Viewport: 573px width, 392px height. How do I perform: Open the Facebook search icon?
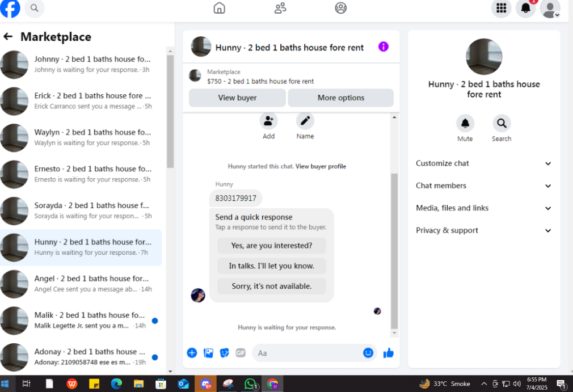point(35,8)
